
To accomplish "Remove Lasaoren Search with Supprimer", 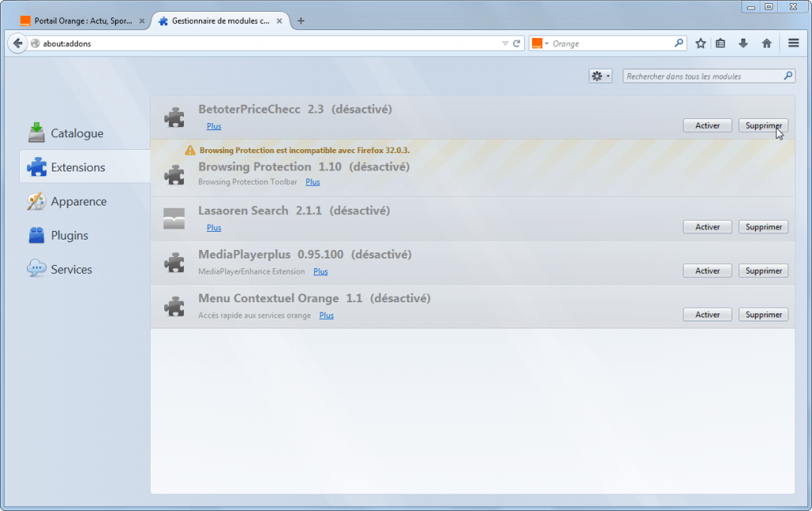I will tap(764, 227).
